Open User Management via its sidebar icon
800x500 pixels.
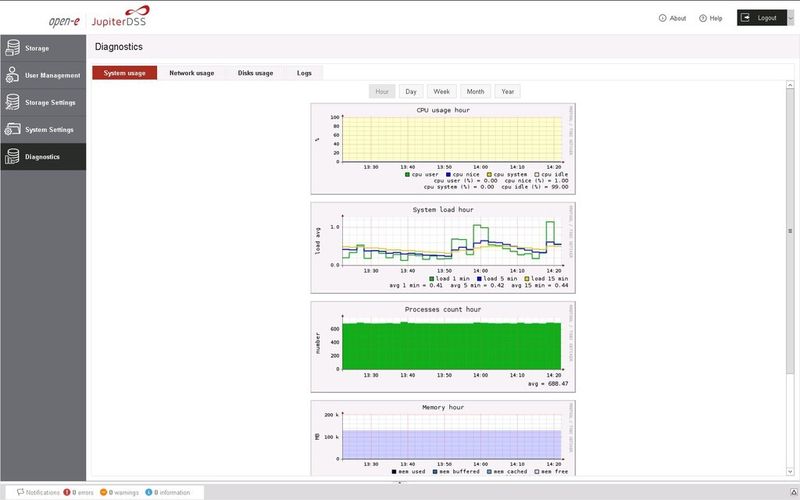coord(12,75)
